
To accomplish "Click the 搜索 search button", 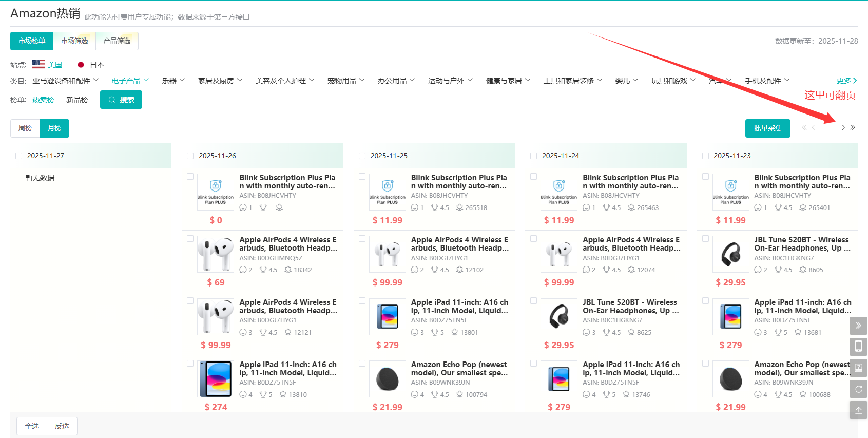I will click(121, 100).
